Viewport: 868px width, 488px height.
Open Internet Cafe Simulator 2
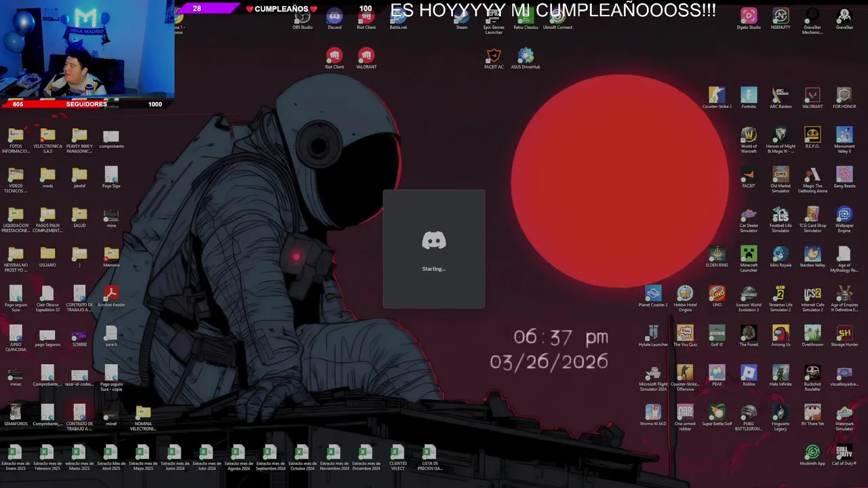[x=812, y=298]
